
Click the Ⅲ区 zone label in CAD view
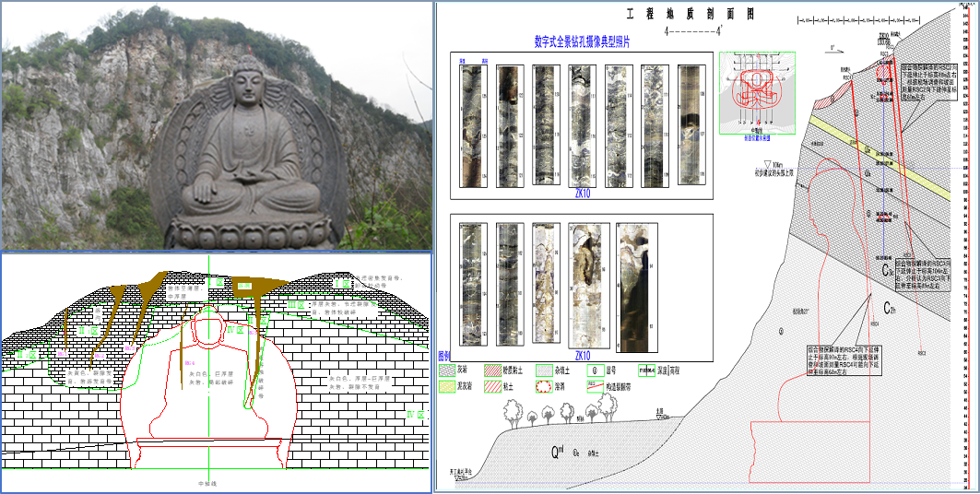coord(295,304)
